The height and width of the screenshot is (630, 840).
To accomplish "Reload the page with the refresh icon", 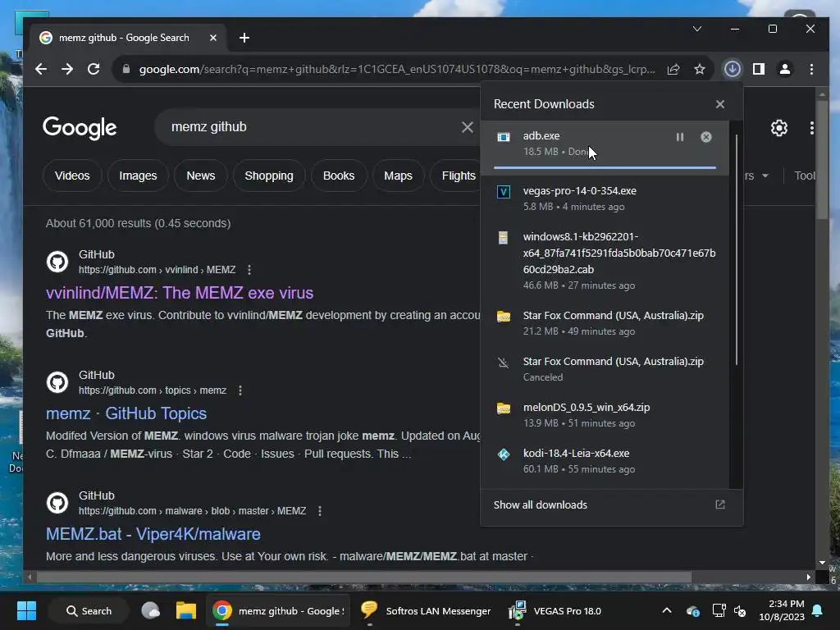I will tap(94, 69).
